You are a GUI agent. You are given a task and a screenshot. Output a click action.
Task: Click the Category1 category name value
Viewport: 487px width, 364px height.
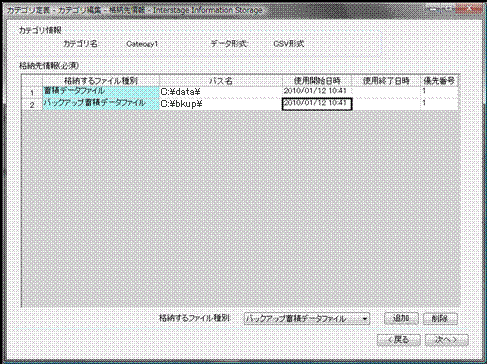click(142, 44)
